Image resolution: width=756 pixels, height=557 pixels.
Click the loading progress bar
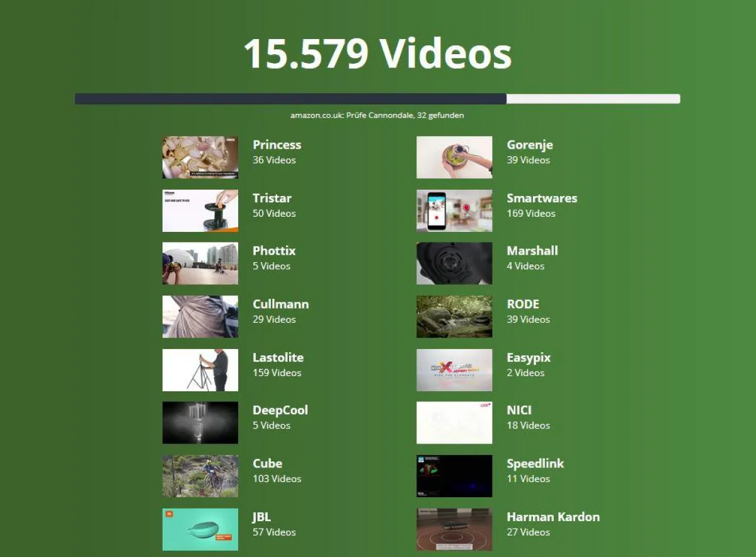377,99
